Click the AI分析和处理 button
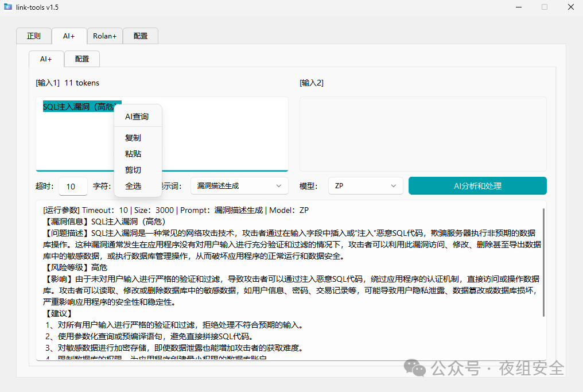This screenshot has width=583, height=392. coord(477,186)
